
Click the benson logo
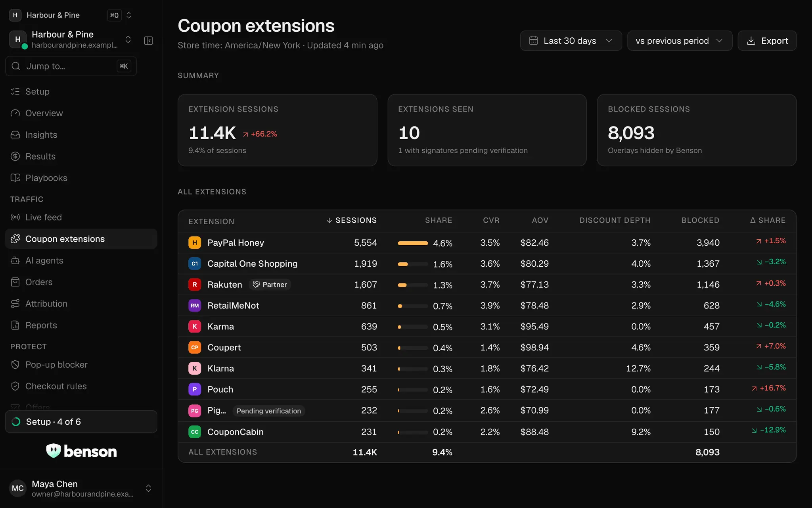pyautogui.click(x=81, y=451)
